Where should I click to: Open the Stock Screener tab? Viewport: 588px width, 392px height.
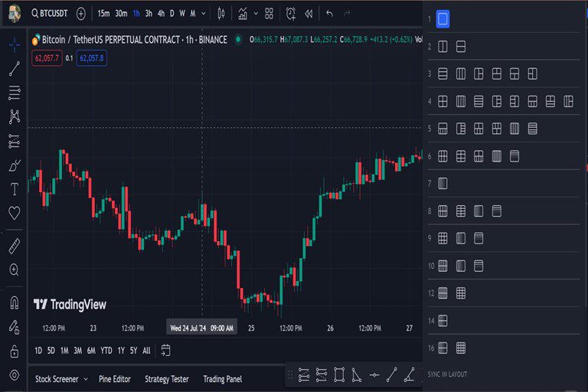(57, 379)
